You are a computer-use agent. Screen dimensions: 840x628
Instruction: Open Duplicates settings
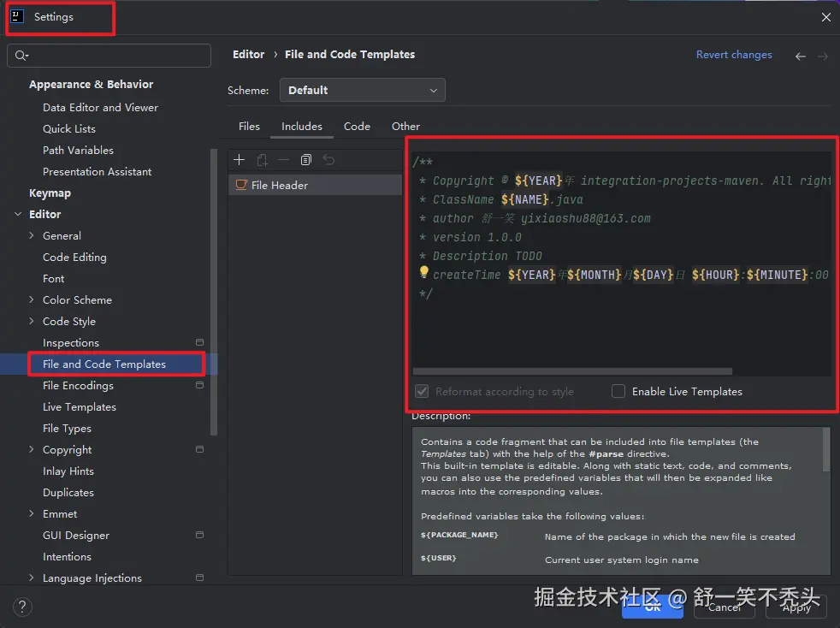pos(68,493)
